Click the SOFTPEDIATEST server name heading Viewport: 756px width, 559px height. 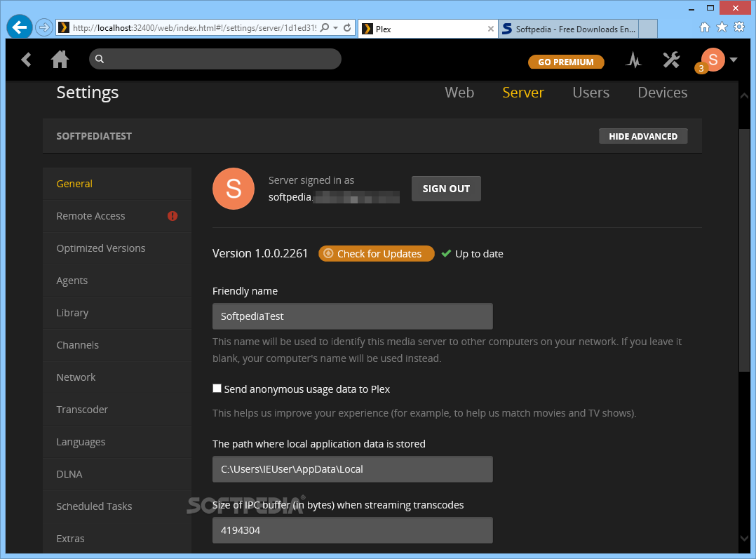click(94, 137)
